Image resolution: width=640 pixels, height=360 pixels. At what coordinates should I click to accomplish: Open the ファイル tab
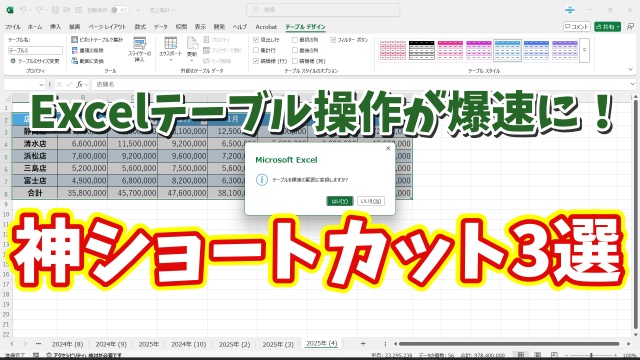click(x=13, y=27)
